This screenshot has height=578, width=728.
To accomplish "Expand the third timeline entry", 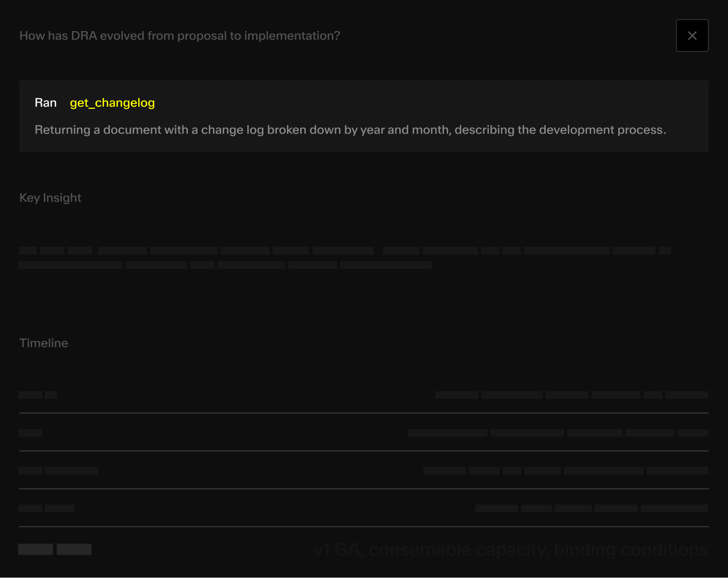I will click(363, 470).
